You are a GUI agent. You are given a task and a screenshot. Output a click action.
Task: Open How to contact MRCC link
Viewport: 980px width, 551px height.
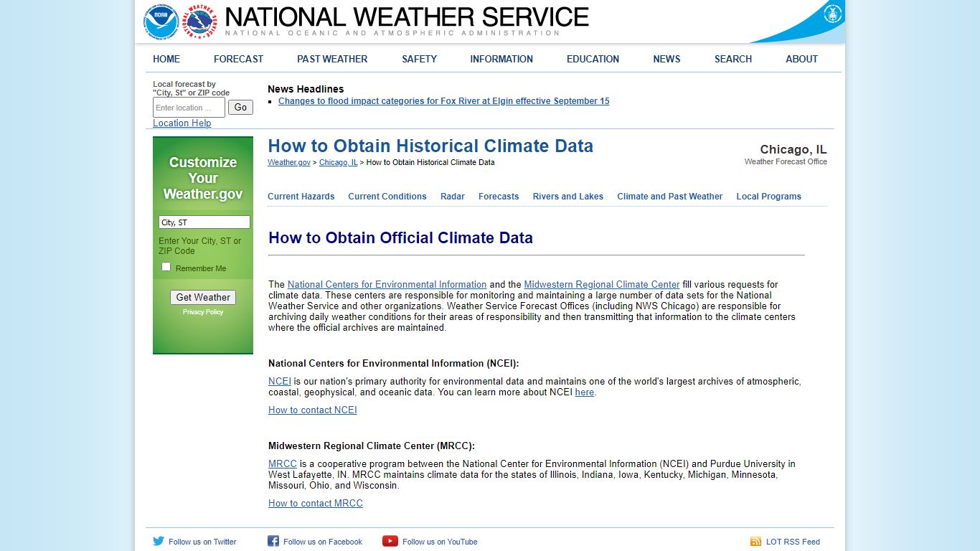[x=316, y=504]
